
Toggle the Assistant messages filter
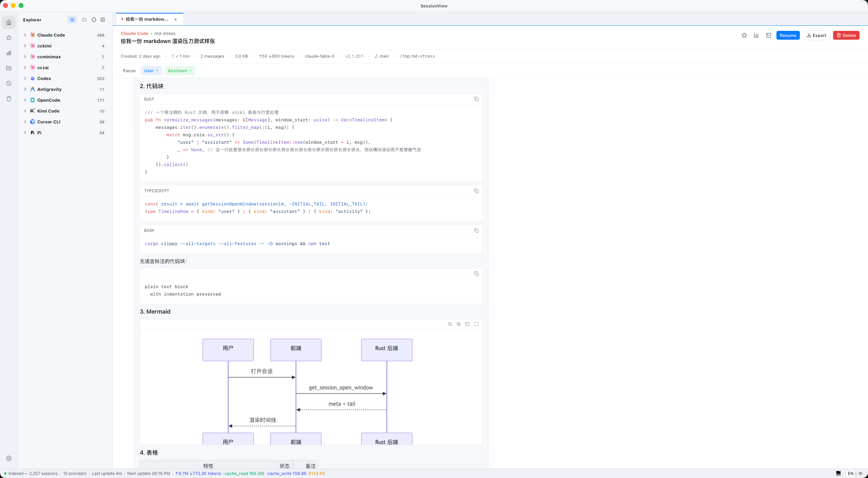180,71
